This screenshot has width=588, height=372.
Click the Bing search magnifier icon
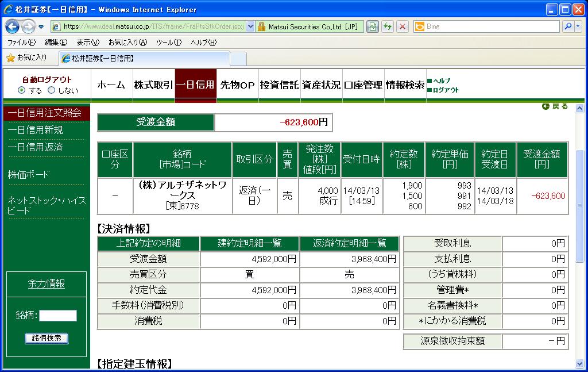(567, 26)
